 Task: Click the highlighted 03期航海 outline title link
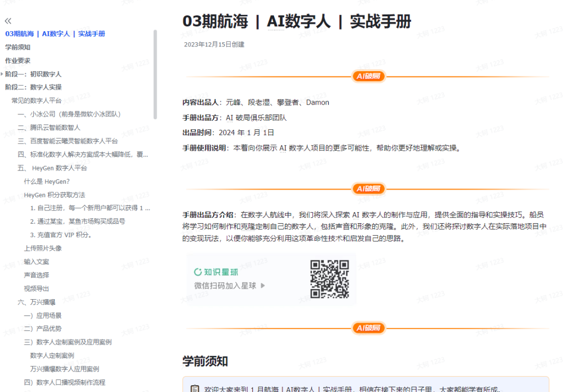[x=55, y=34]
